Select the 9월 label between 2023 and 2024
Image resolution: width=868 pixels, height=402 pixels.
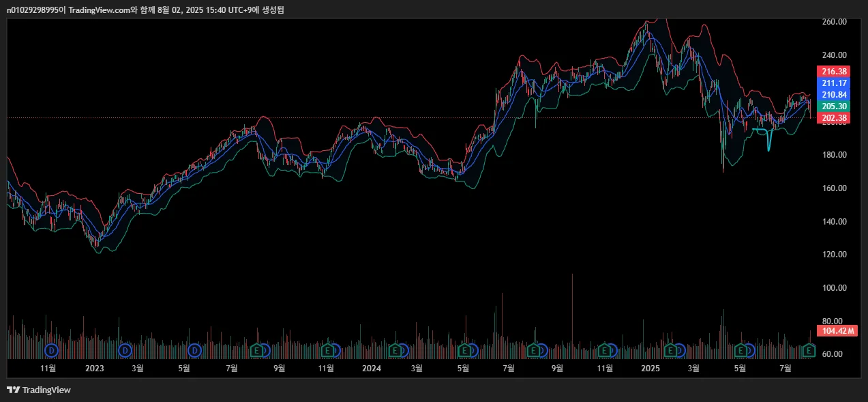[x=279, y=369]
